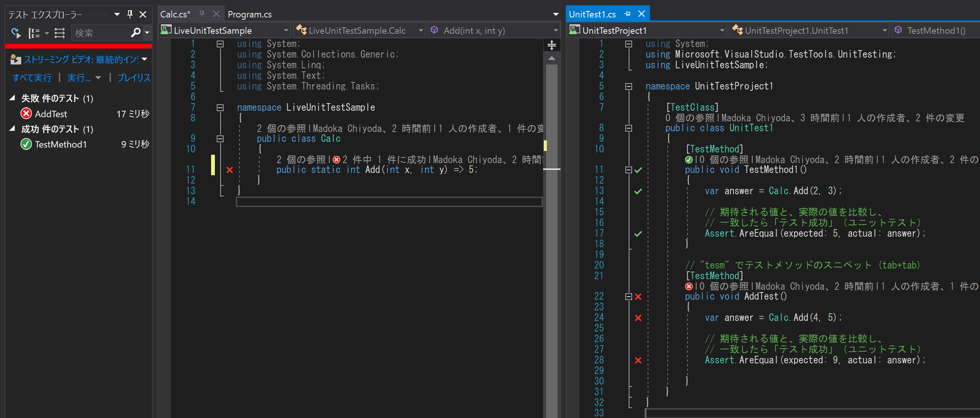Click the すべて実行 run all link

(32, 78)
